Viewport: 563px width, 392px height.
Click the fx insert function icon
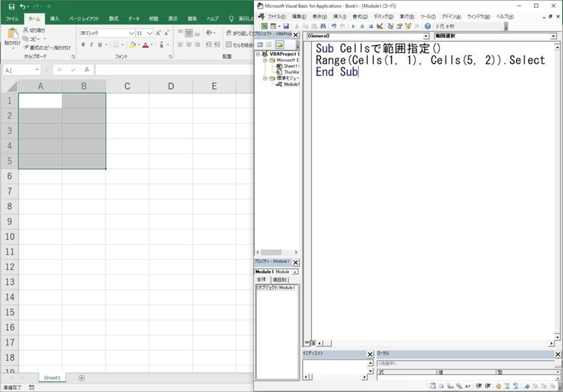pos(87,70)
